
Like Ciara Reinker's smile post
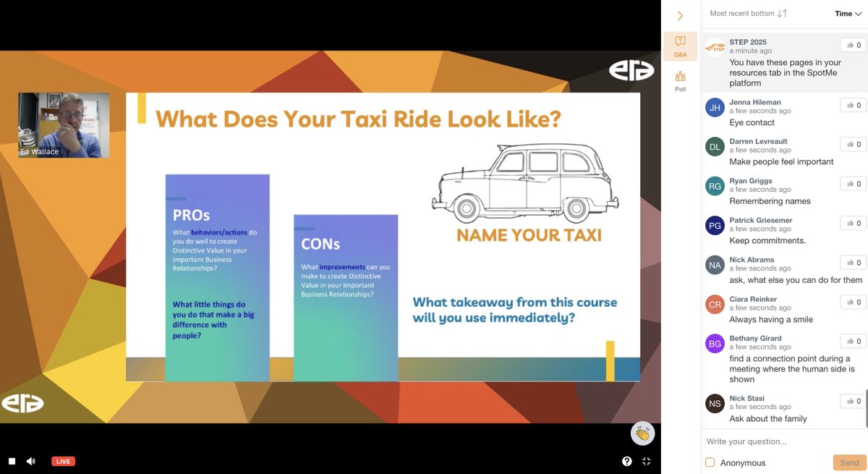point(854,302)
